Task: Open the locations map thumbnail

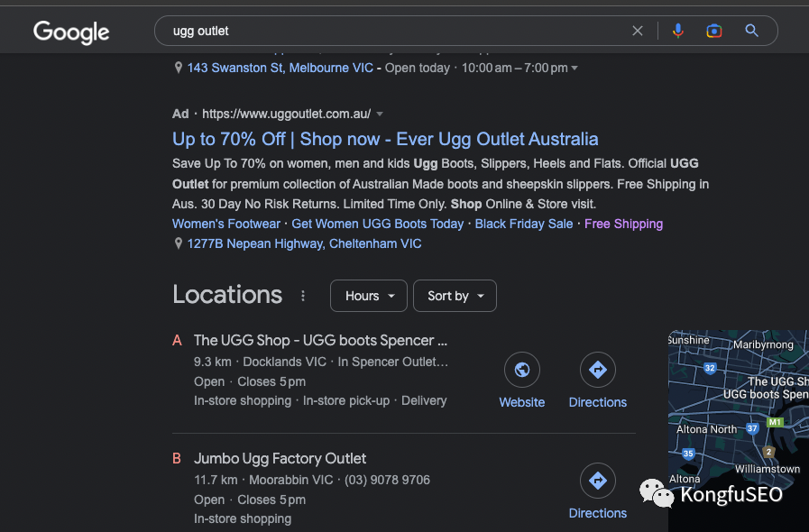Action: (x=739, y=431)
